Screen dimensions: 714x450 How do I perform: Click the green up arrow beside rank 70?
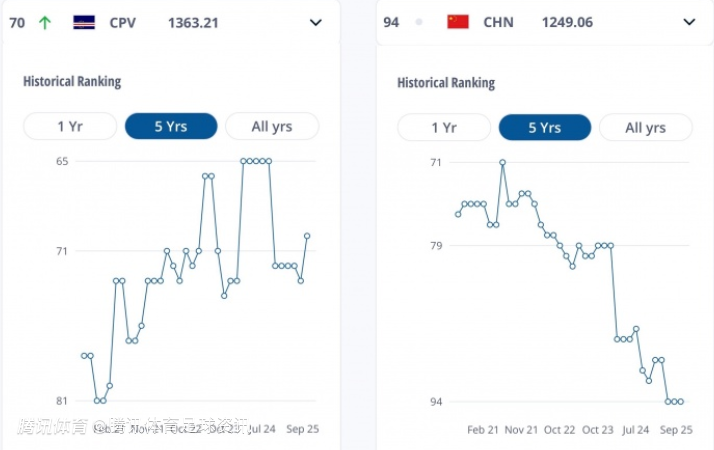(44, 22)
